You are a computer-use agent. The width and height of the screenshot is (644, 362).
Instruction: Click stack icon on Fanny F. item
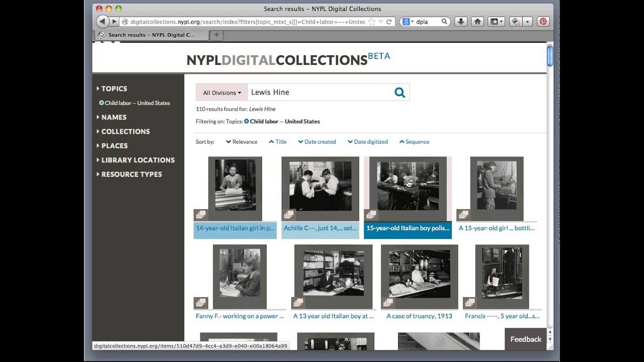click(201, 303)
